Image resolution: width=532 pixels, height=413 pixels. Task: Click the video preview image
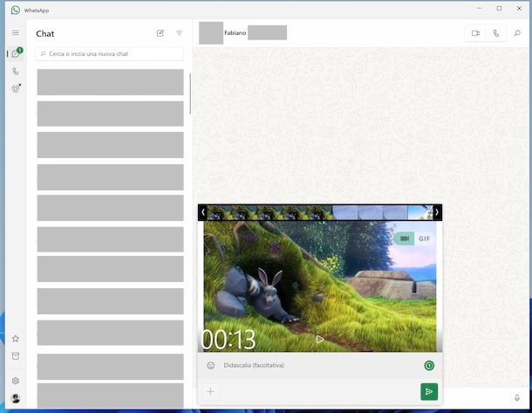coord(320,286)
